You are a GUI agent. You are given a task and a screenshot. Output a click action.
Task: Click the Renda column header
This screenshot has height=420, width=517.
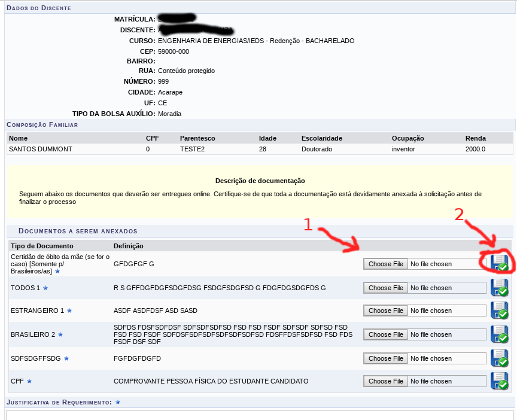click(x=475, y=138)
